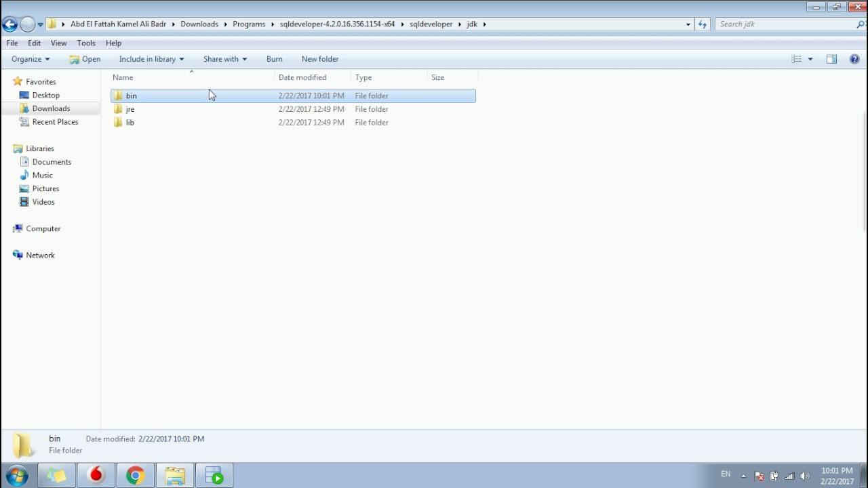Click Programs in the address breadcrumb
Image resolution: width=868 pixels, height=488 pixels.
(x=249, y=24)
